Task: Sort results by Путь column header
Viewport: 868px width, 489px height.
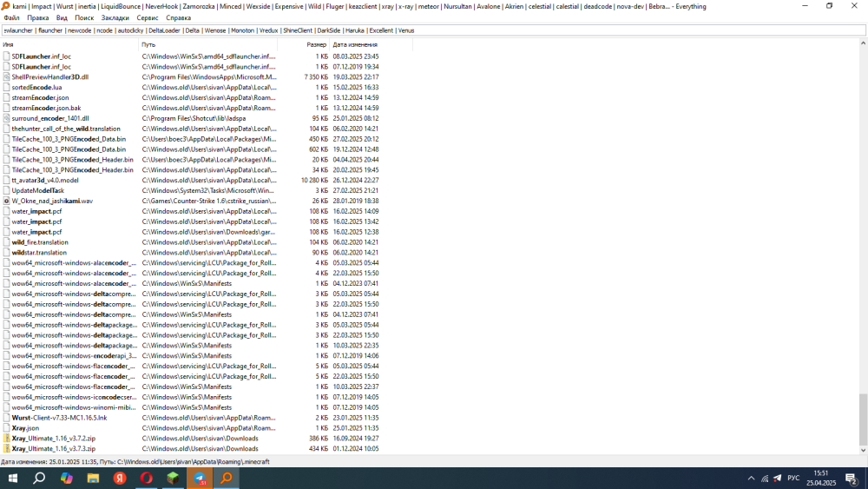Action: tap(207, 44)
